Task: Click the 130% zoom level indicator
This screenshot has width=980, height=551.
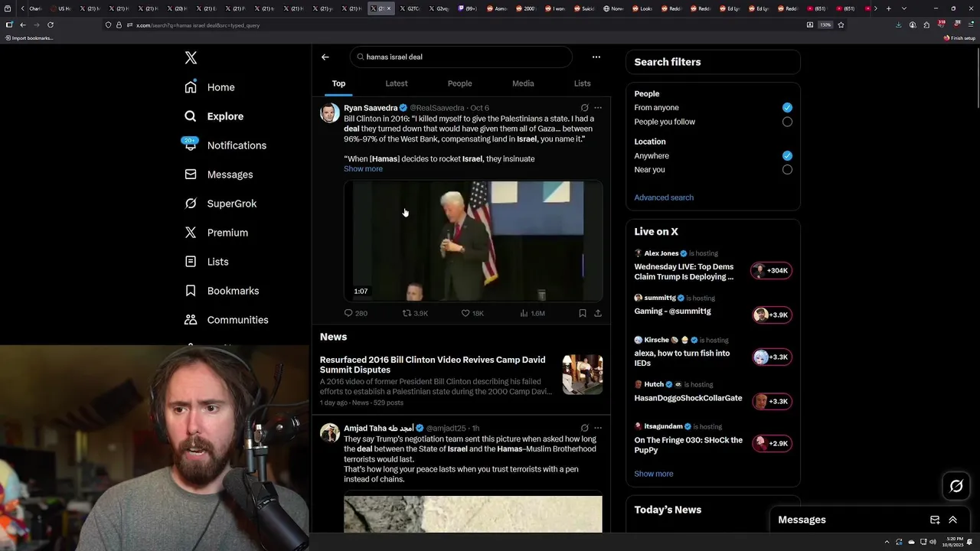Action: pos(825,24)
